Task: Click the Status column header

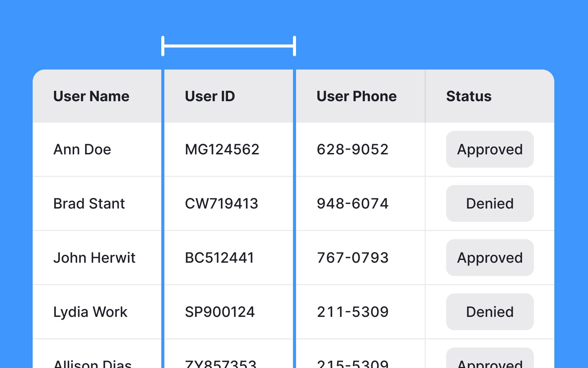Action: [469, 96]
